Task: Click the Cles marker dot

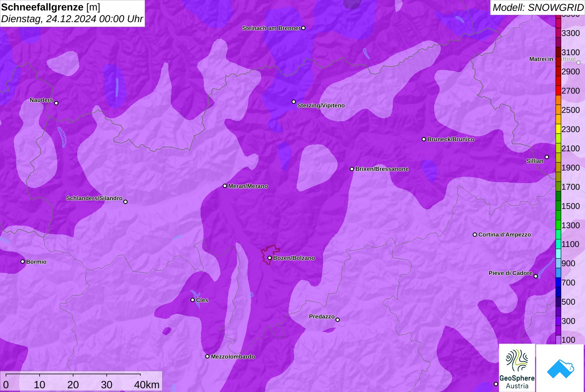Action: click(193, 300)
